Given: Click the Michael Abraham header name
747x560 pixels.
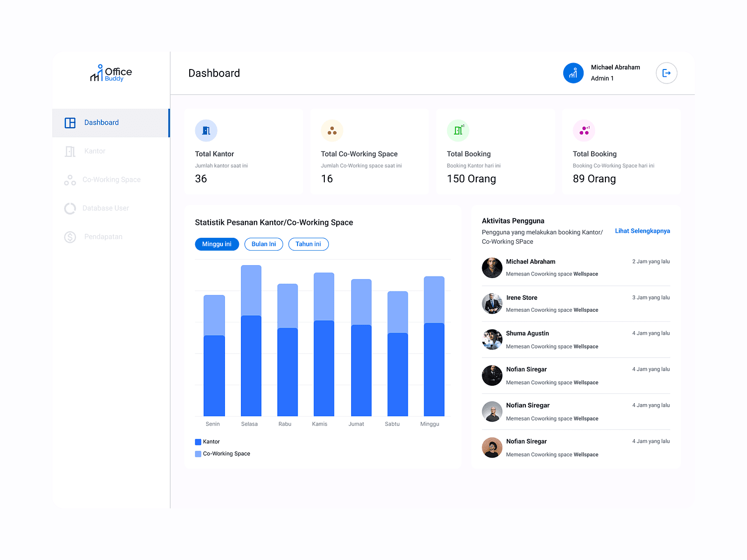Looking at the screenshot, I should tap(615, 68).
